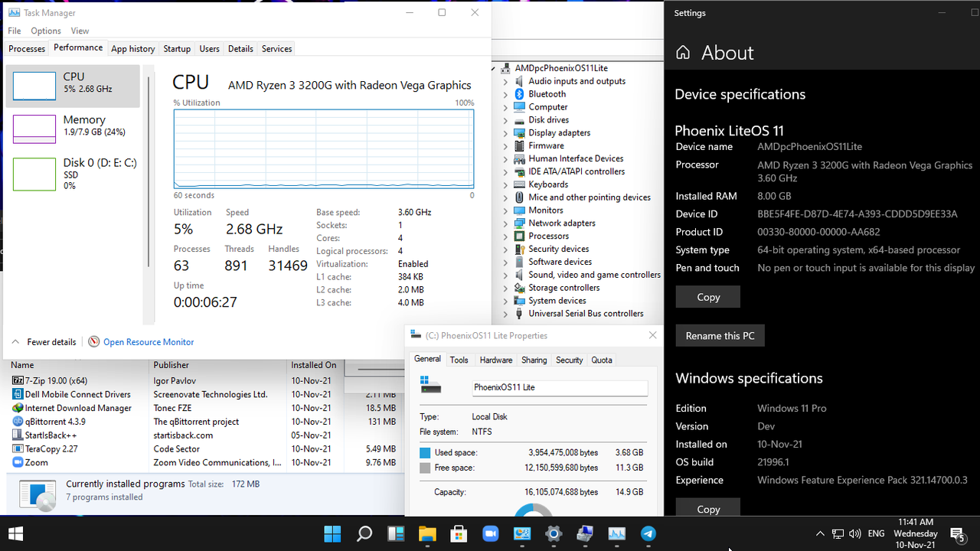This screenshot has height=551, width=980.
Task: Open the View menu in Task Manager
Action: point(80,31)
